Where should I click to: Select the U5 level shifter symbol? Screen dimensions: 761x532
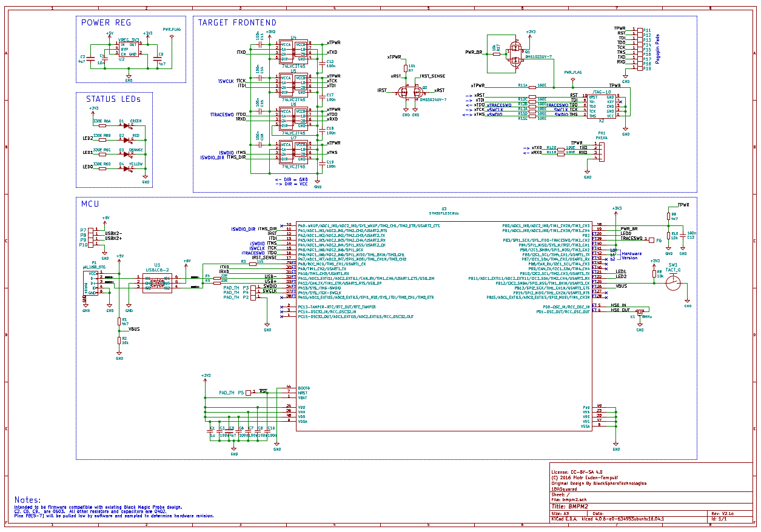293,84
